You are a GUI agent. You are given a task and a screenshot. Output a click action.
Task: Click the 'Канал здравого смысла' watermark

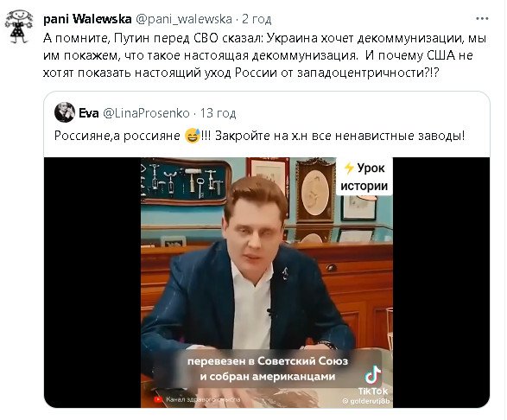(x=203, y=399)
